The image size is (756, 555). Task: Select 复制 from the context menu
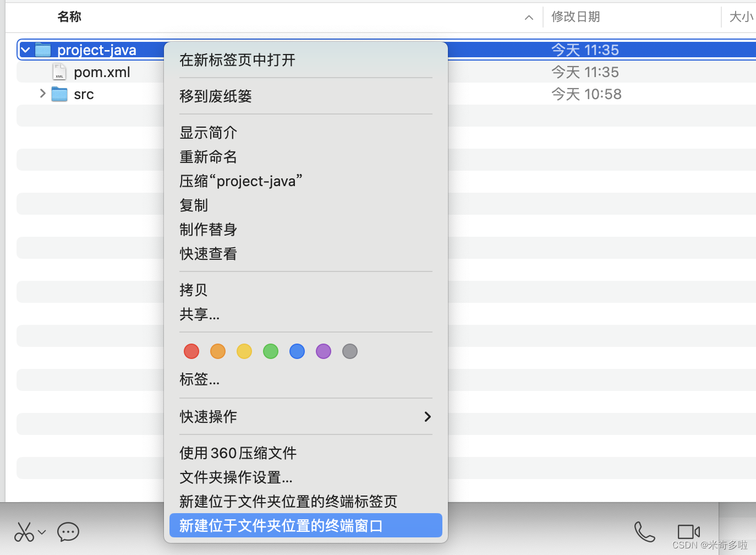(306, 205)
